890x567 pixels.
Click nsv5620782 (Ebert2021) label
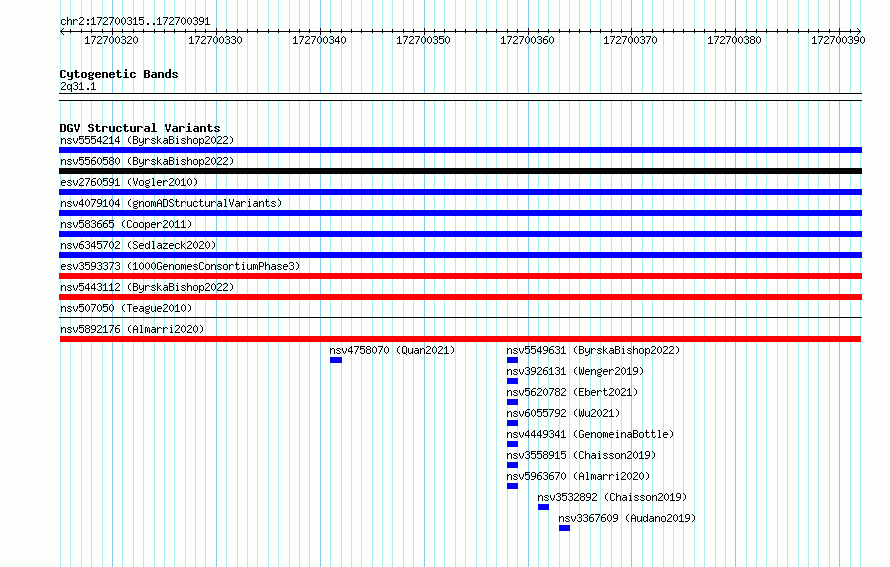(x=572, y=392)
